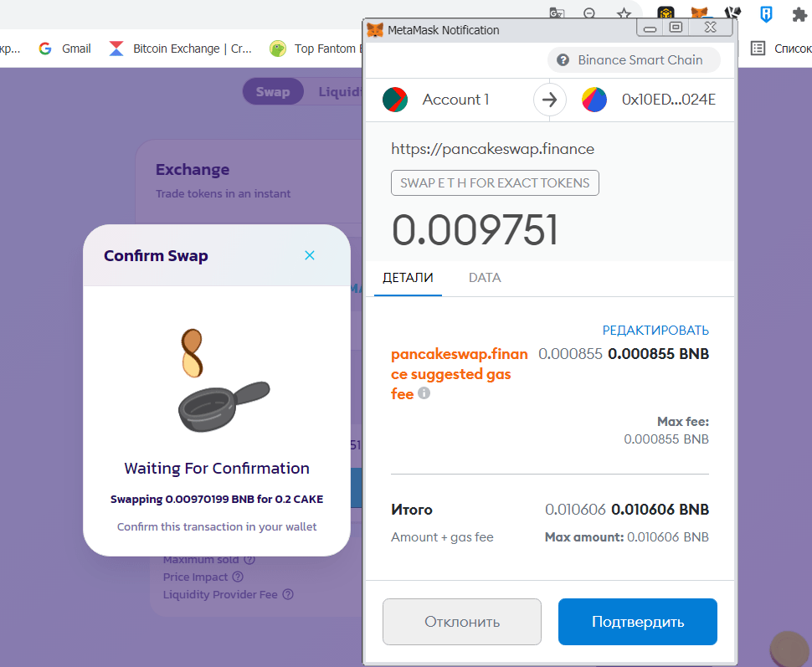Open the Binance Smart Chain network selector
Viewport: 812px width, 667px height.
click(638, 60)
